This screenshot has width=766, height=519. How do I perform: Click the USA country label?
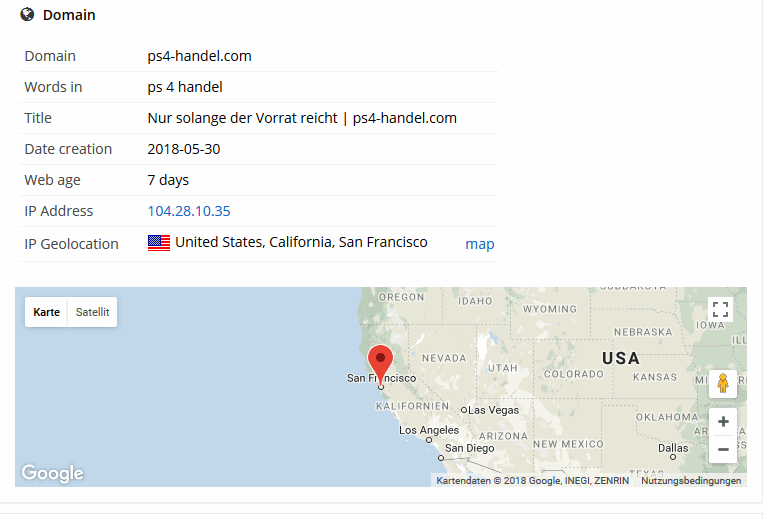tap(620, 358)
